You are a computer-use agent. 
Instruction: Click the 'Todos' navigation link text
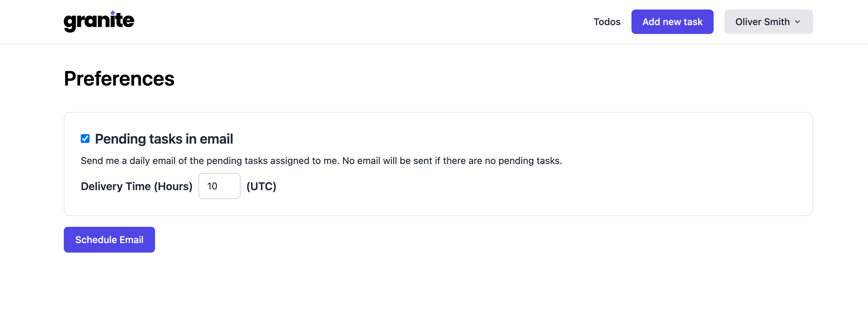tap(607, 22)
